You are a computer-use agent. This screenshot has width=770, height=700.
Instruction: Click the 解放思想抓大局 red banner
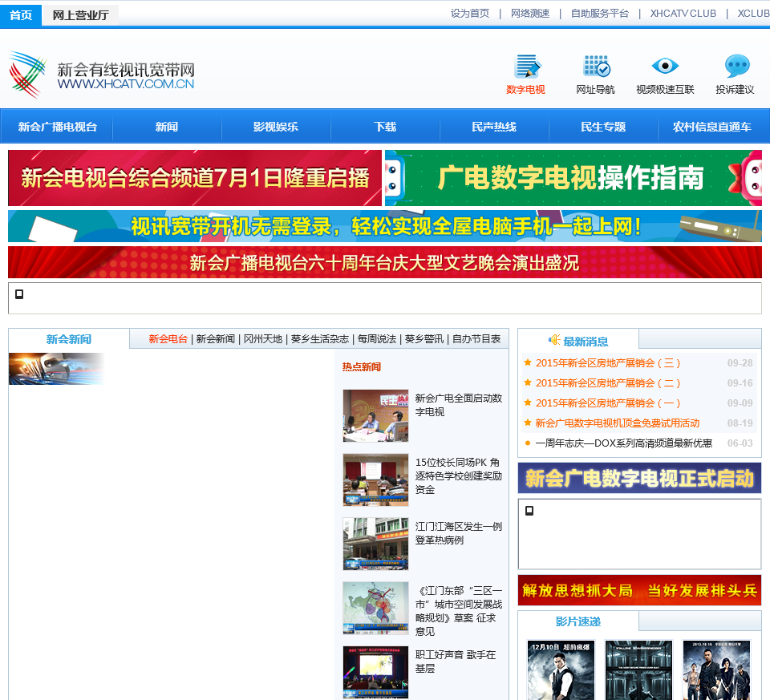click(639, 590)
